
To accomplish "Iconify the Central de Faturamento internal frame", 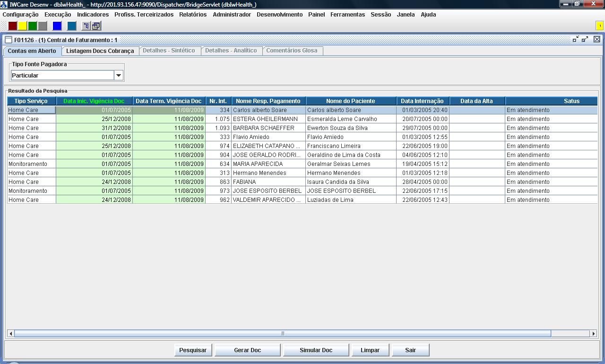I will pyautogui.click(x=576, y=40).
